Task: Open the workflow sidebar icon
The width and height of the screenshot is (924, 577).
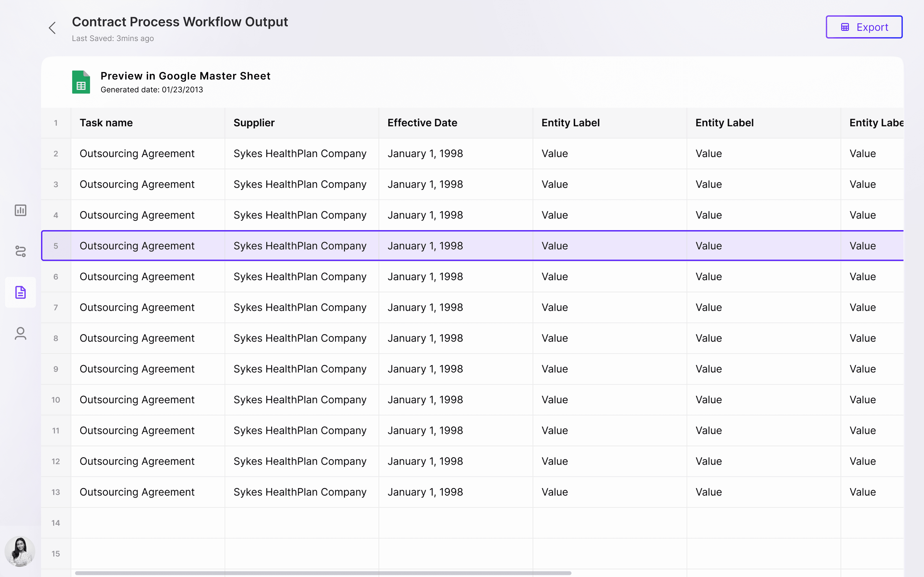Action: point(21,251)
